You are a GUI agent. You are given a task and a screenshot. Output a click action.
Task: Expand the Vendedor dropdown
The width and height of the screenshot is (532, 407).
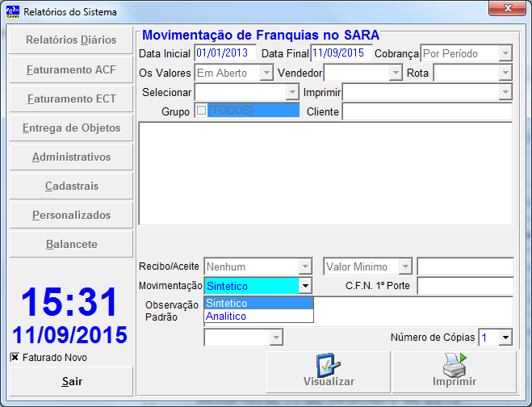[x=396, y=73]
